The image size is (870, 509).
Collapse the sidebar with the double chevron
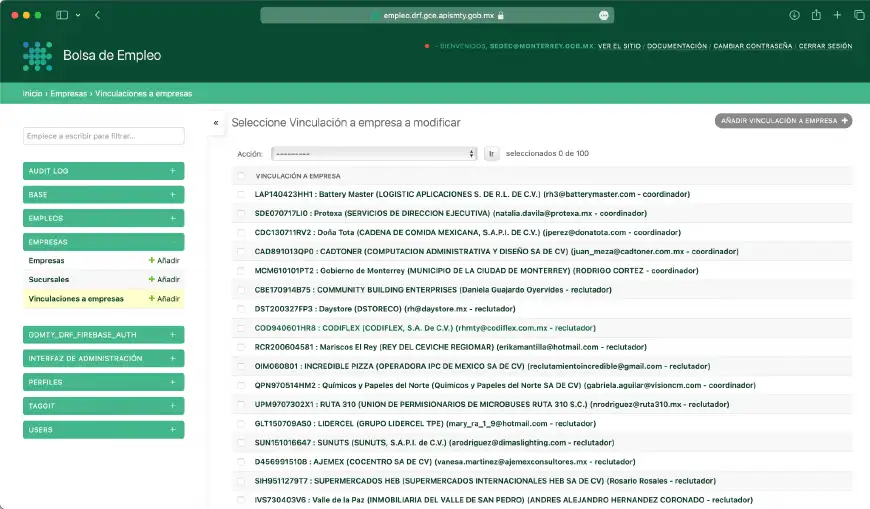(216, 123)
